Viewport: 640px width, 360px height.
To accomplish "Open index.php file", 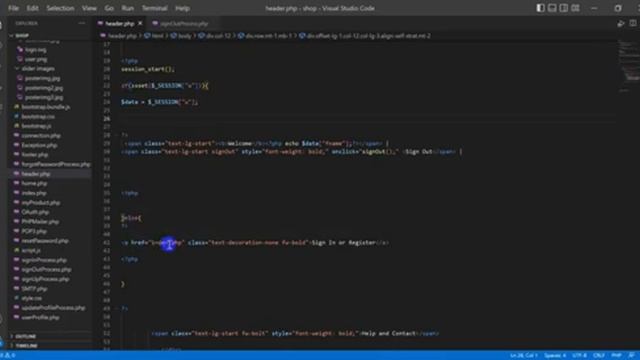I will 34,193.
